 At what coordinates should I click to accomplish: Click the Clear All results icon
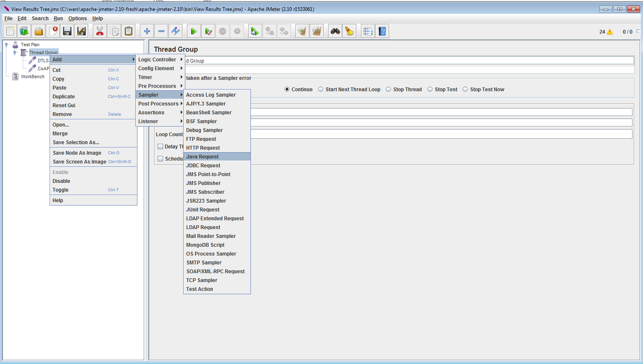click(316, 31)
